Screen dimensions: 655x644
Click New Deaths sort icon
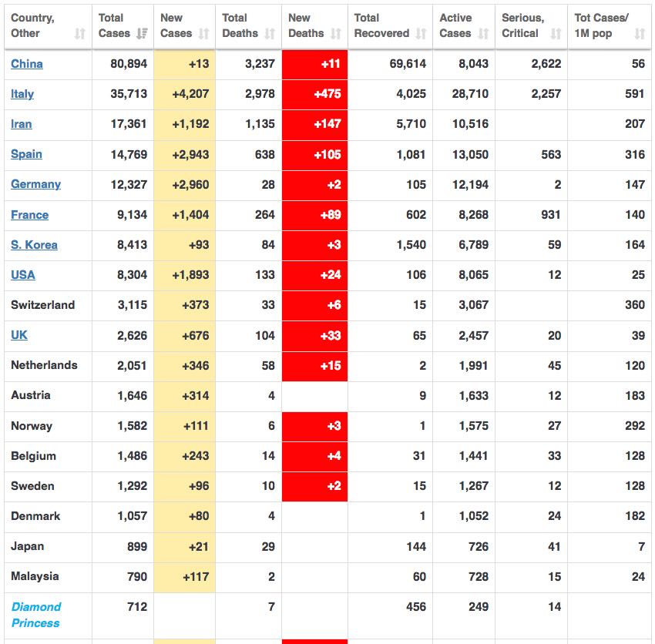[x=336, y=34]
